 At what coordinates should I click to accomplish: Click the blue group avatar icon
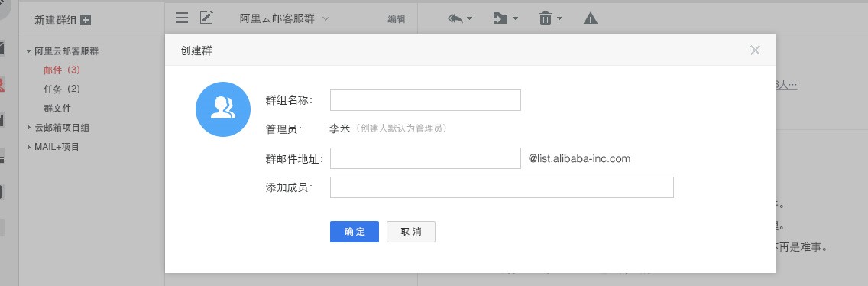[223, 109]
